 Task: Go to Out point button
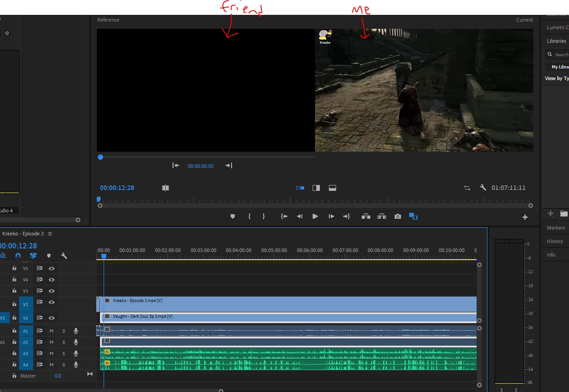(x=346, y=216)
